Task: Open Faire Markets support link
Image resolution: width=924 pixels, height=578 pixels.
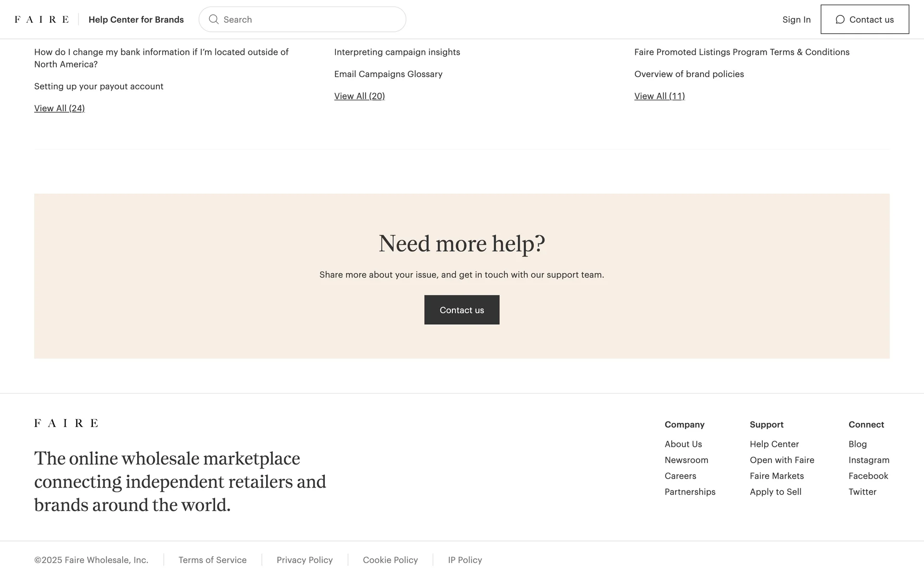Action: (x=776, y=476)
